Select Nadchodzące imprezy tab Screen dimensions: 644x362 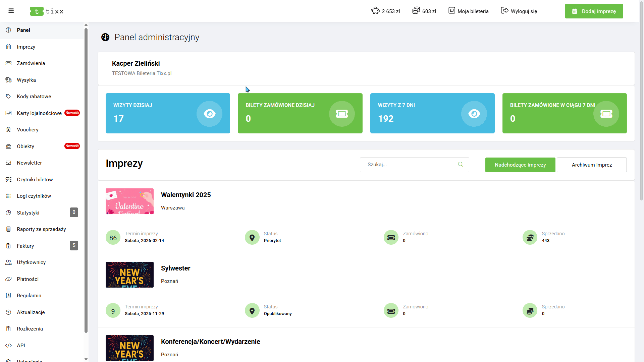coord(520,165)
